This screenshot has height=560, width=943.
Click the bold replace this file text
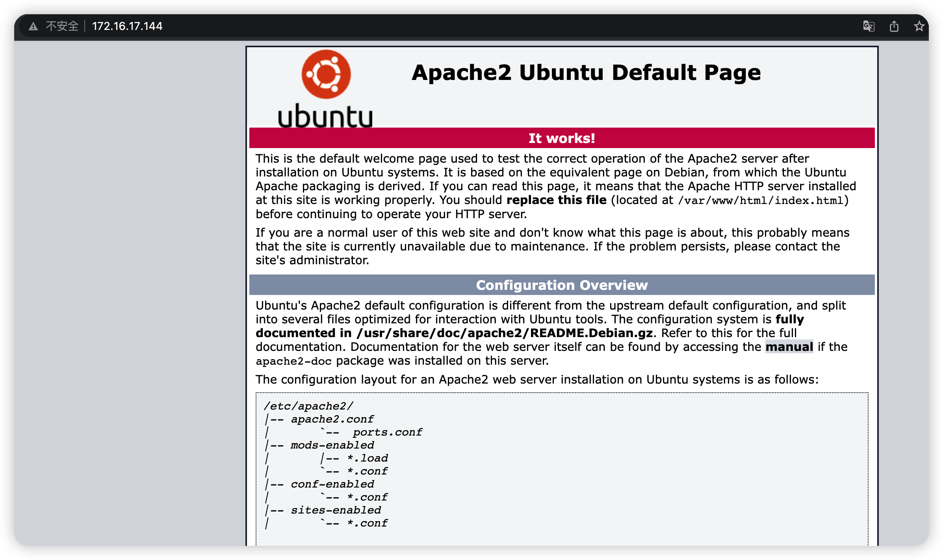556,200
